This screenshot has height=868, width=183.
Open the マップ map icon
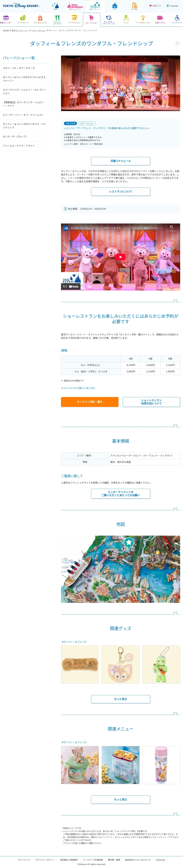tap(126, 19)
